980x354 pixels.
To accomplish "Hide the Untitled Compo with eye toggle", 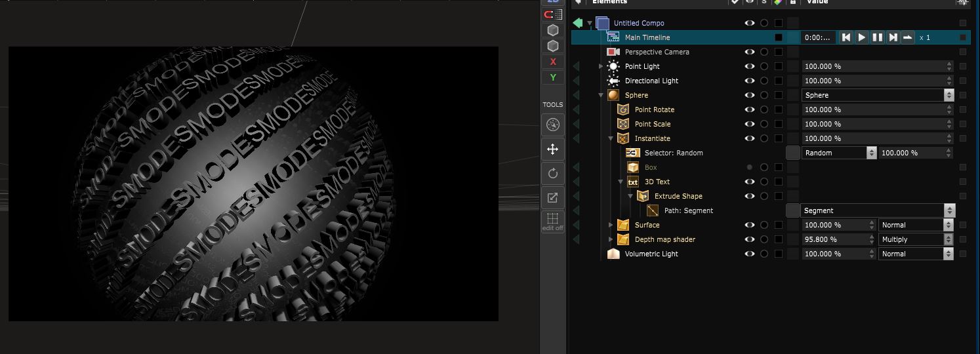I will click(x=750, y=23).
